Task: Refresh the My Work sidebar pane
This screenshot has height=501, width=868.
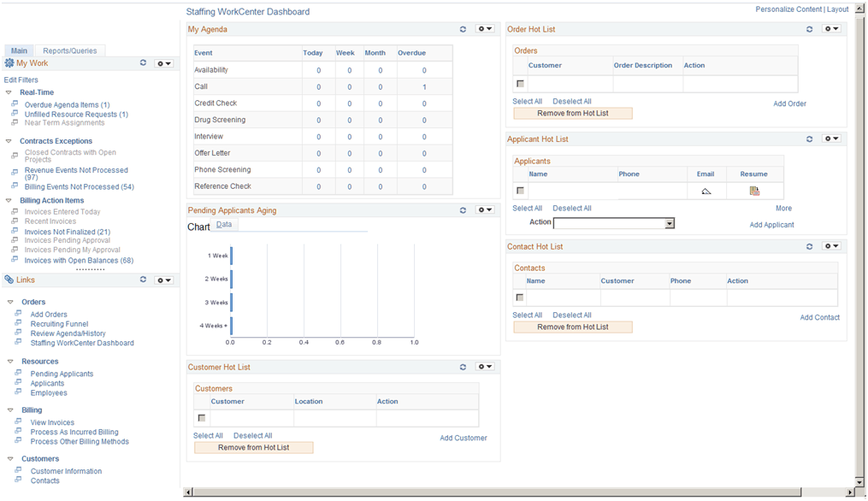Action: point(143,62)
